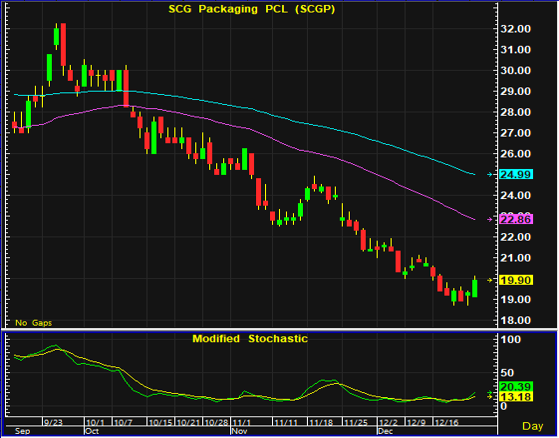This screenshot has height=438, width=559.
Task: Click the 30.00 price axis label
Action: click(x=515, y=70)
